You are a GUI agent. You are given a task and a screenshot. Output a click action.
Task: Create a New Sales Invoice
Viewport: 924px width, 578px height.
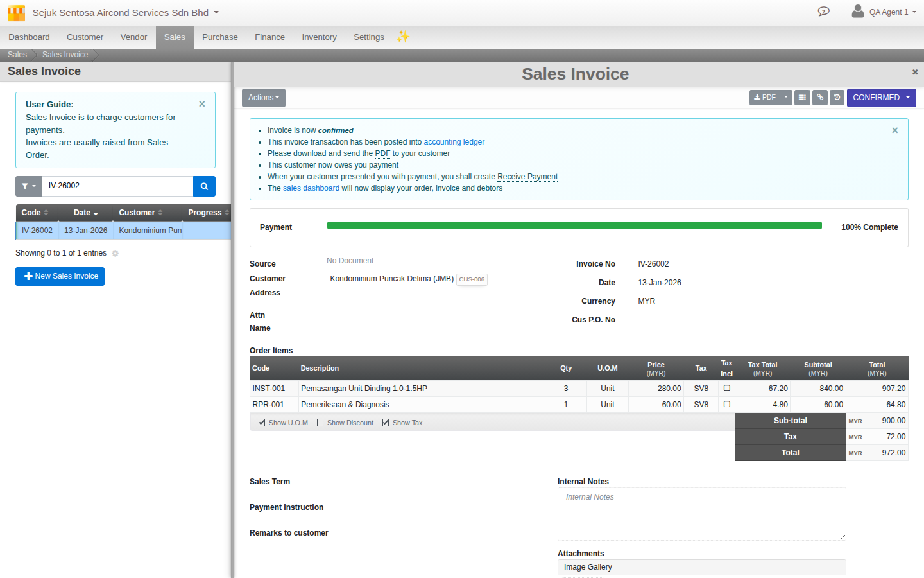coord(60,276)
